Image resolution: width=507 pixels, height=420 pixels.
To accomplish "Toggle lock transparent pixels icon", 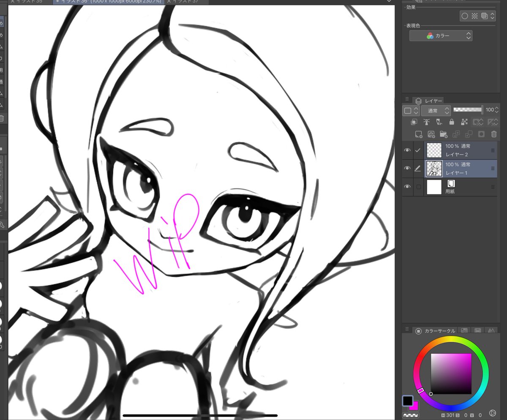I will [x=464, y=122].
